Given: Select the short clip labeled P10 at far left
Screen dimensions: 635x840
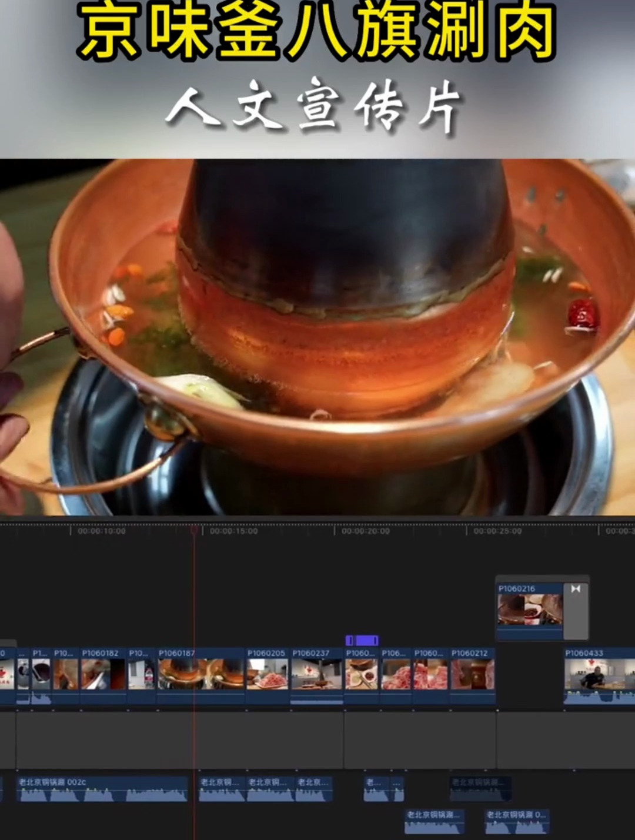Looking at the screenshot, I should (65, 673).
